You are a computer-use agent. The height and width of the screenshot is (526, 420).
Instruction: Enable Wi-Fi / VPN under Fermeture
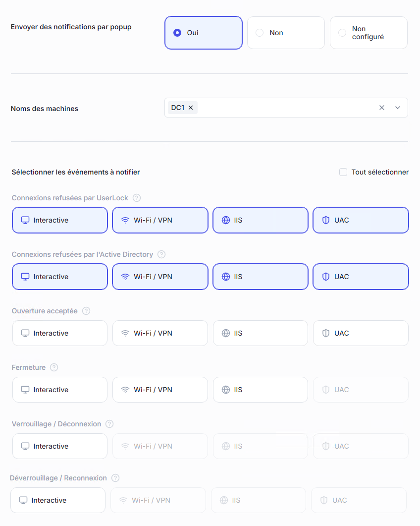(x=160, y=390)
